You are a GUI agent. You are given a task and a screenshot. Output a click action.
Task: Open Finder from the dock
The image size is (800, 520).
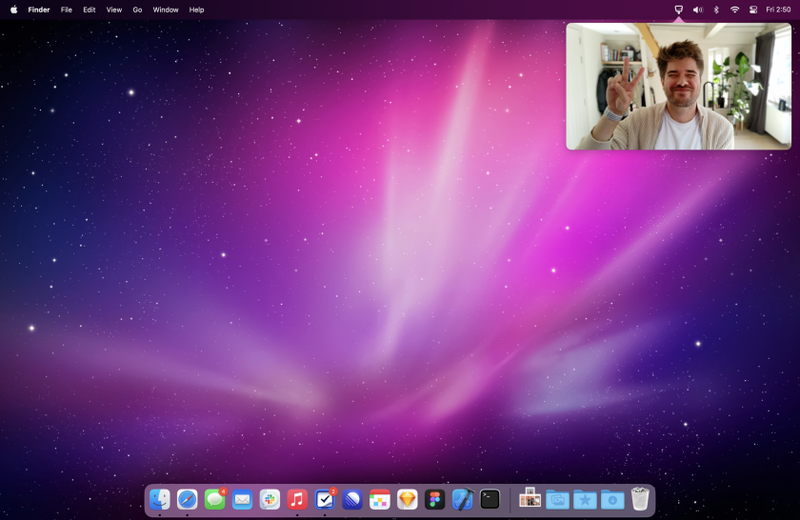click(x=160, y=499)
